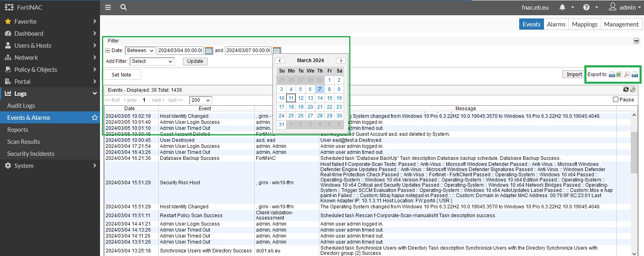Open the notifications bell
Image resolution: width=644 pixels, height=256 pixels.
pyautogui.click(x=562, y=7)
